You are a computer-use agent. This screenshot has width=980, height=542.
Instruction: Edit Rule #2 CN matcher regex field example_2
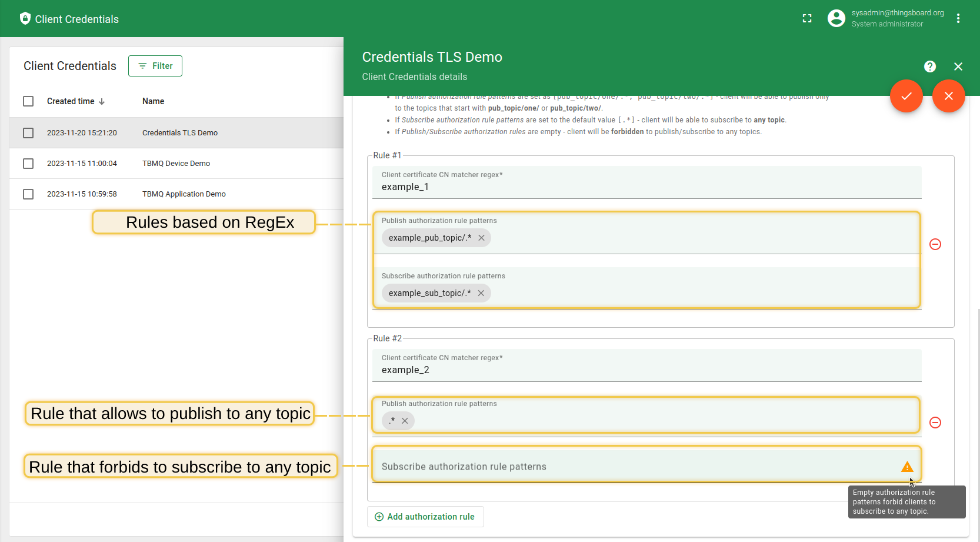(x=646, y=365)
